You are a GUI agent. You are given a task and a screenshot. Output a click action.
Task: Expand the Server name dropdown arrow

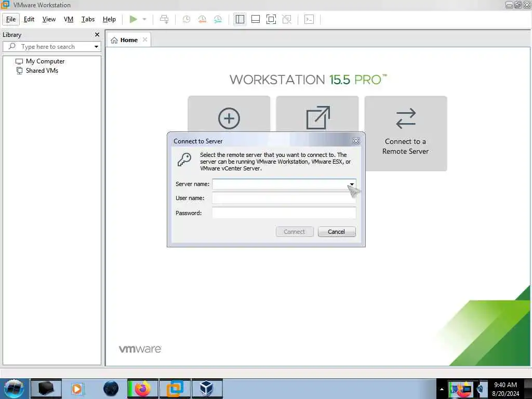coord(352,184)
